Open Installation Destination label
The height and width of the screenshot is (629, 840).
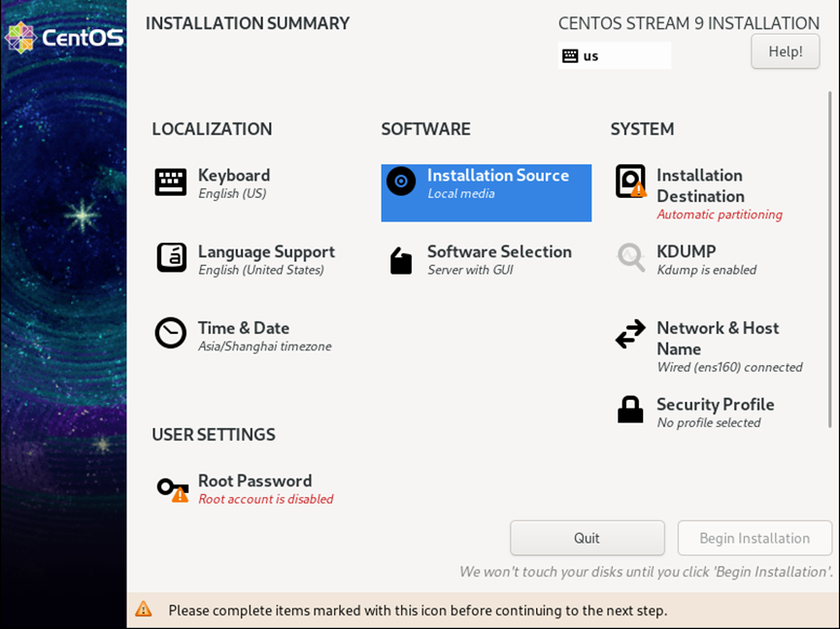700,185
